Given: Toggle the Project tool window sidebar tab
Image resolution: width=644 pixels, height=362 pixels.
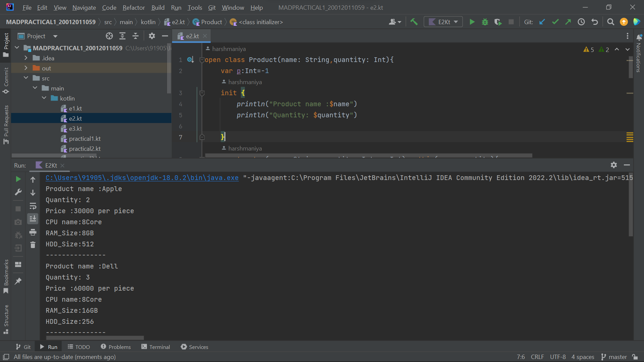Looking at the screenshot, I should (6, 45).
